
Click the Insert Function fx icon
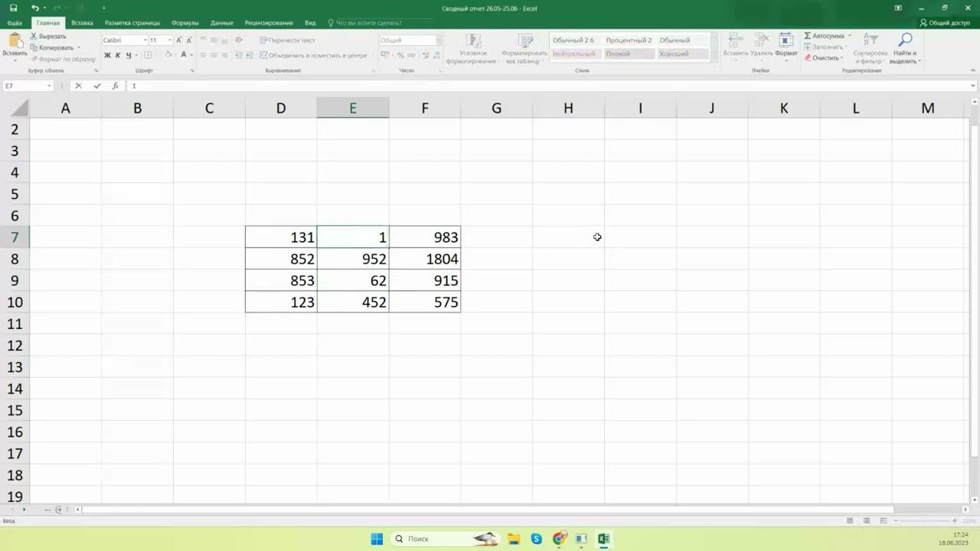[116, 86]
